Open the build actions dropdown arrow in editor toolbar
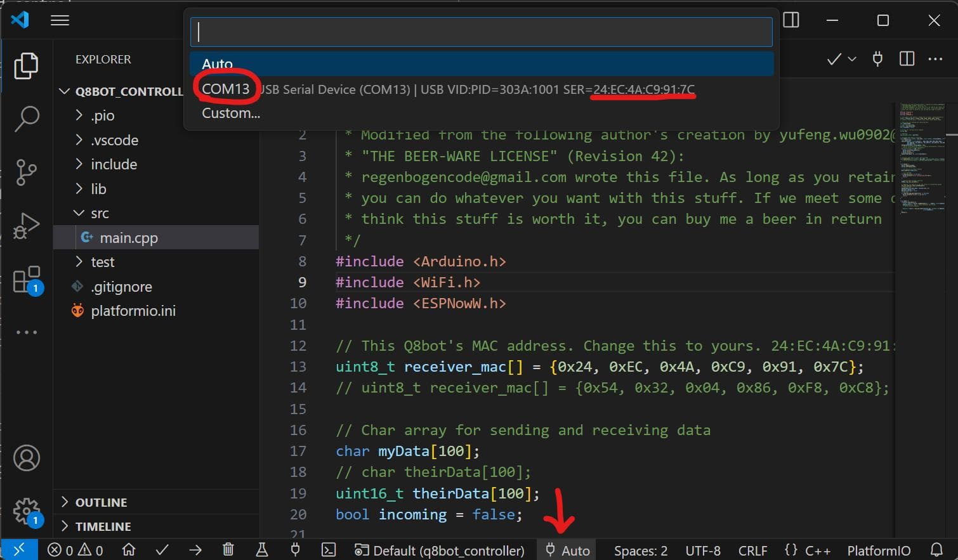Viewport: 958px width, 560px height. [852, 59]
